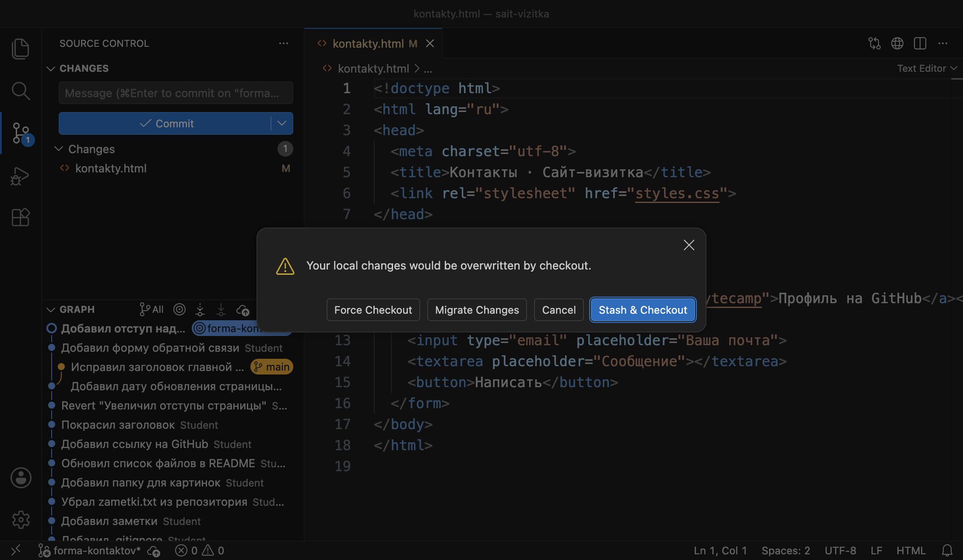Screen dimensions: 963x560
Task: Close the kontakty.html editor tab
Action: pos(430,43)
